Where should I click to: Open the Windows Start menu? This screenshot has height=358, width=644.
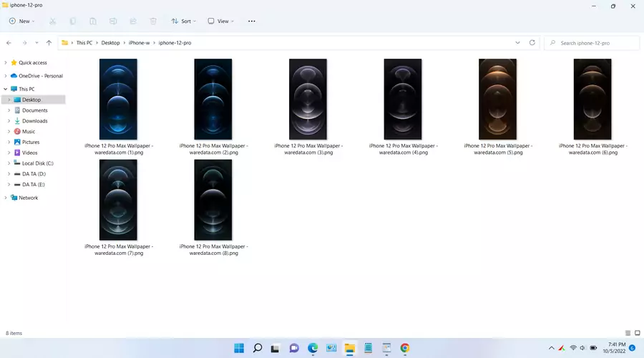coord(239,348)
